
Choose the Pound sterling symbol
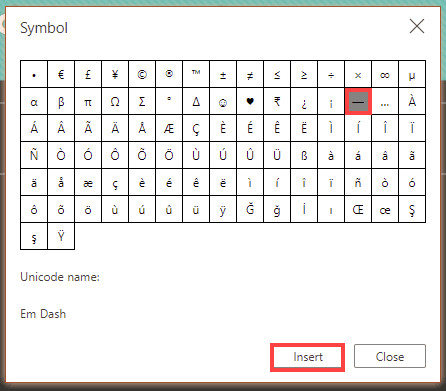click(88, 74)
